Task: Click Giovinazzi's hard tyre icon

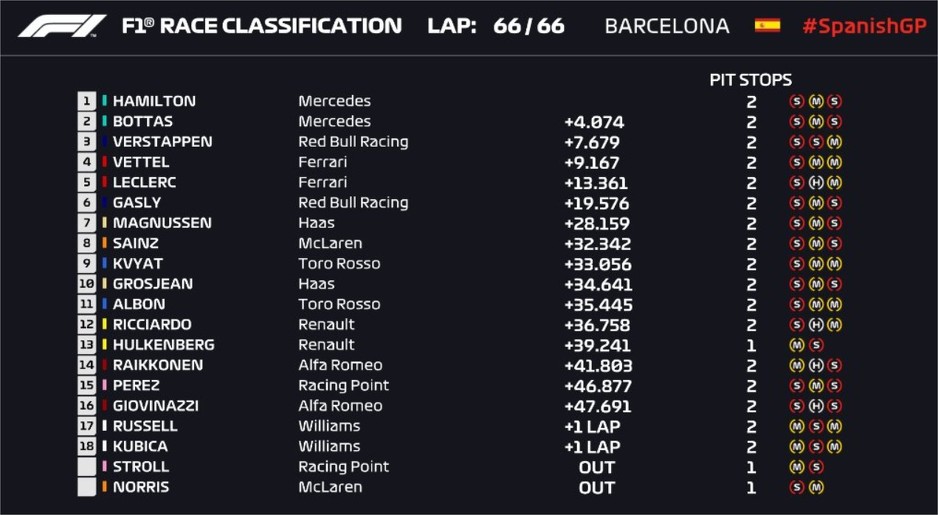Action: (815, 406)
